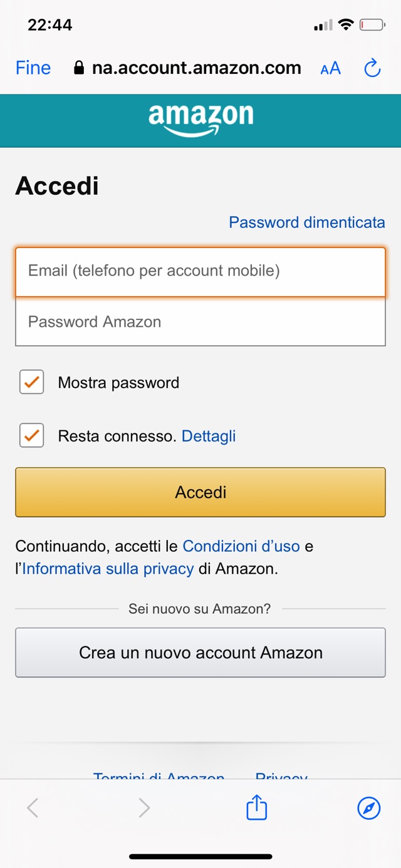Tap Fine to close the browser view
Viewport: 401px width, 868px height.
click(x=33, y=68)
